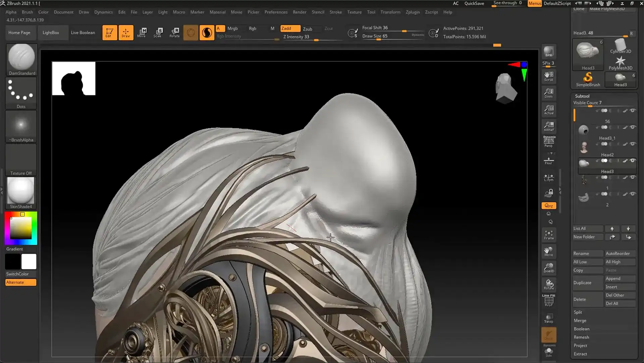
Task: Toggle Head3 subtool visibility eye
Action: [633, 161]
